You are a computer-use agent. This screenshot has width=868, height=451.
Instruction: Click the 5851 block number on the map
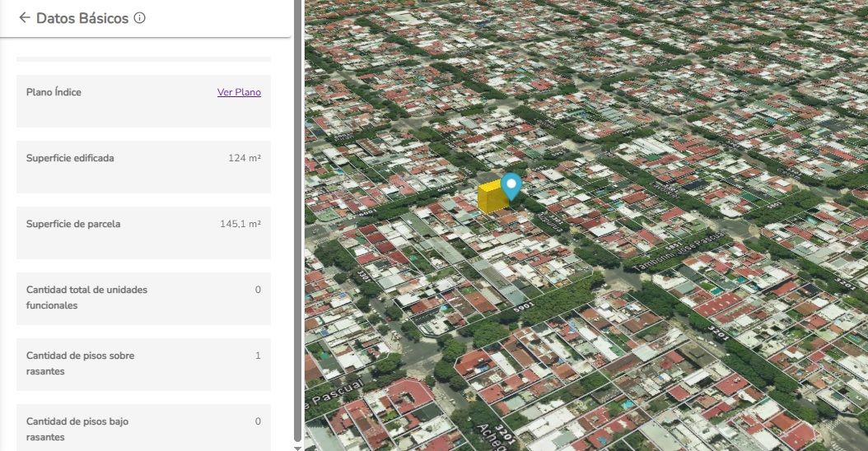click(x=673, y=245)
